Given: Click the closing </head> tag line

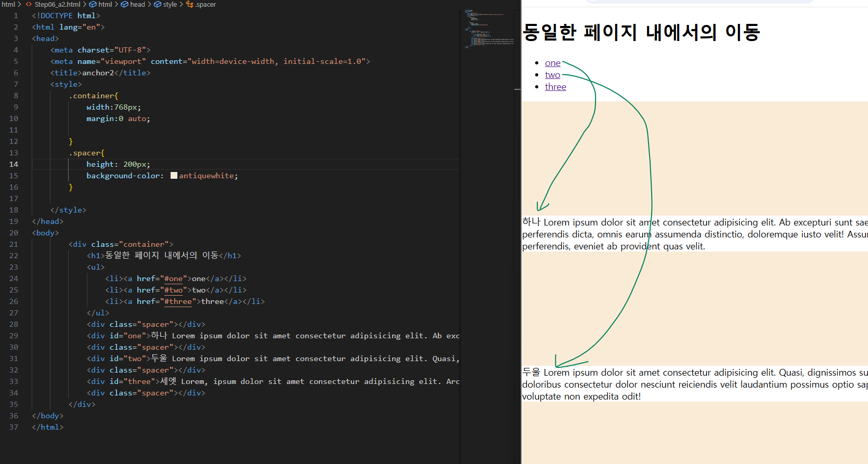Looking at the screenshot, I should pyautogui.click(x=48, y=221).
